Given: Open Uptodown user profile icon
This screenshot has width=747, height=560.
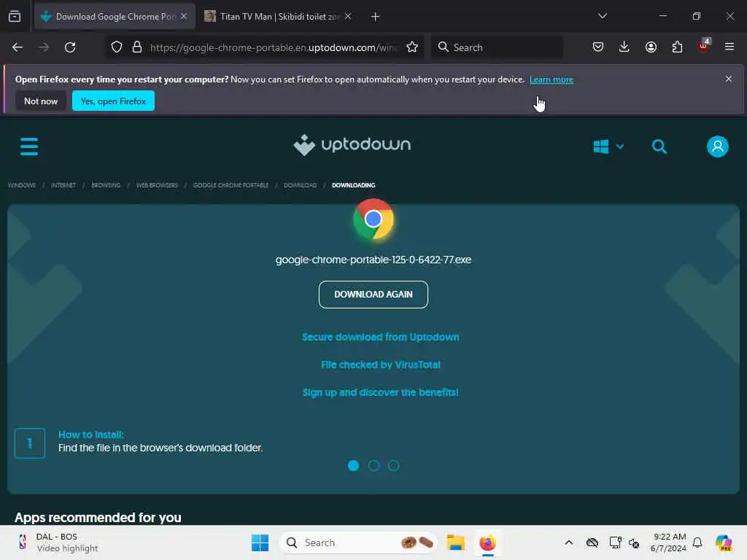Looking at the screenshot, I should point(718,146).
